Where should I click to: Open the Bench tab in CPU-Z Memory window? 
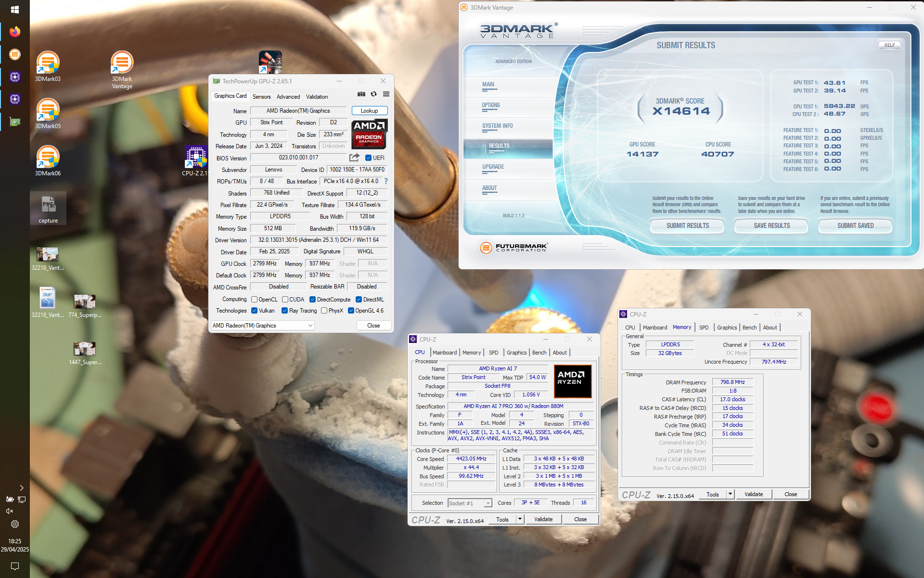(x=749, y=328)
